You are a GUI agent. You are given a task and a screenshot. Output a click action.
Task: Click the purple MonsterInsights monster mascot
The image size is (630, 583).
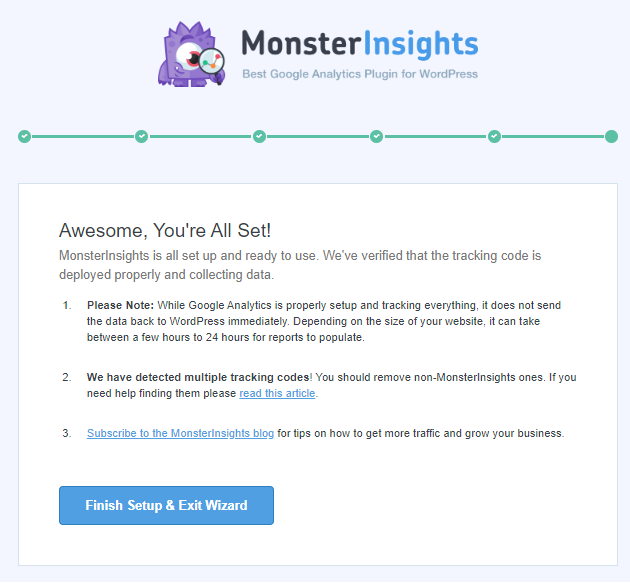coord(191,54)
